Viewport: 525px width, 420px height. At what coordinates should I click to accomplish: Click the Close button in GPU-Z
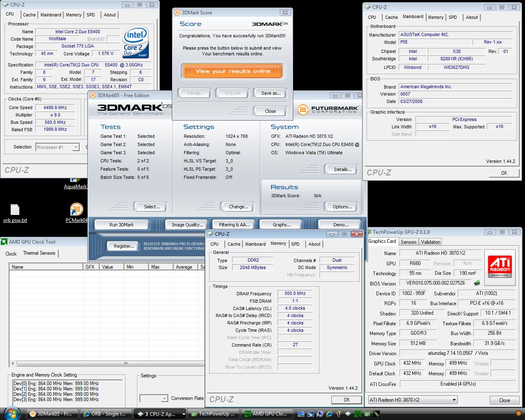[504, 400]
